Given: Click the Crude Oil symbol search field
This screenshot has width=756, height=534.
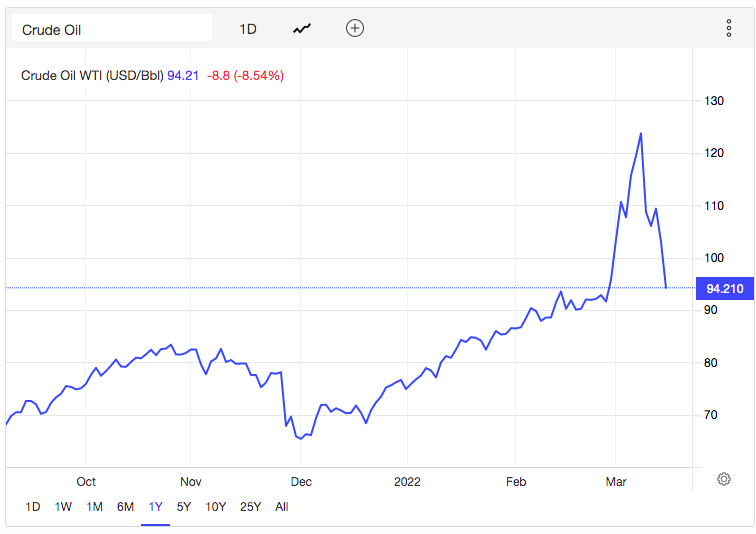Looking at the screenshot, I should click(111, 29).
